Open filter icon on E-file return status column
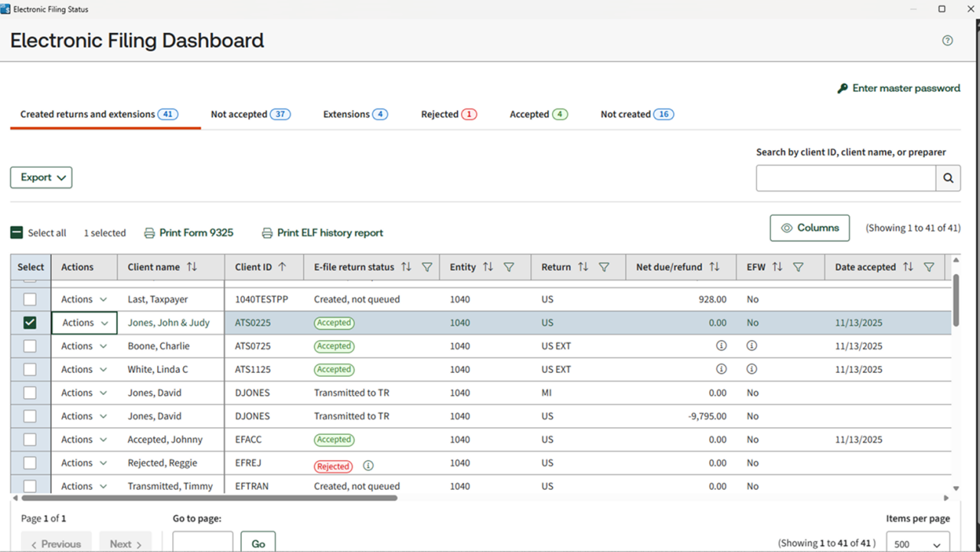This screenshot has width=980, height=552. click(427, 267)
